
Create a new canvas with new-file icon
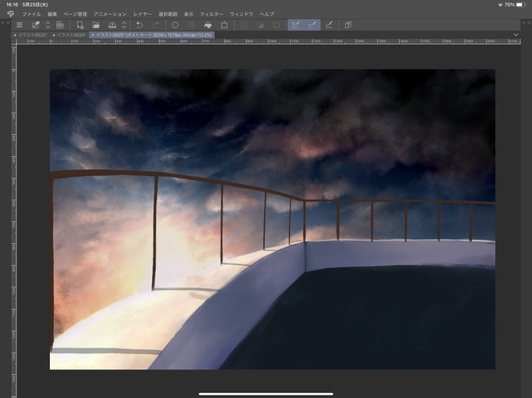pyautogui.click(x=80, y=25)
